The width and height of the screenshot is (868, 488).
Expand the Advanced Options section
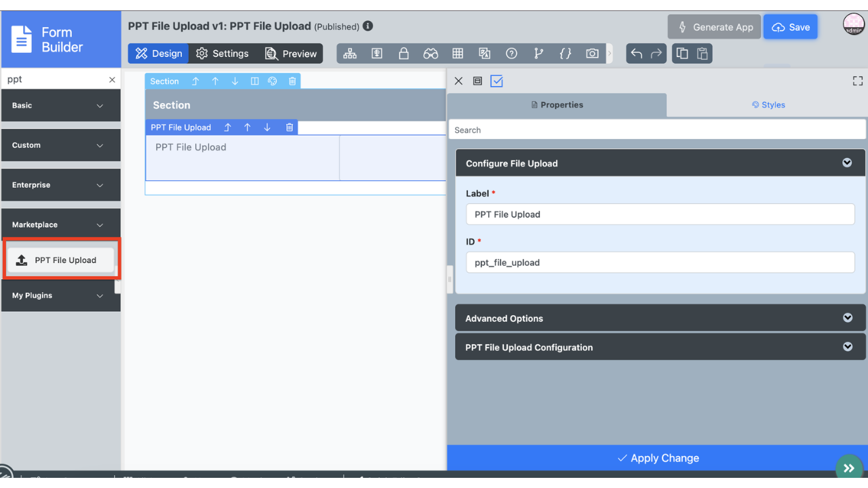tap(660, 318)
